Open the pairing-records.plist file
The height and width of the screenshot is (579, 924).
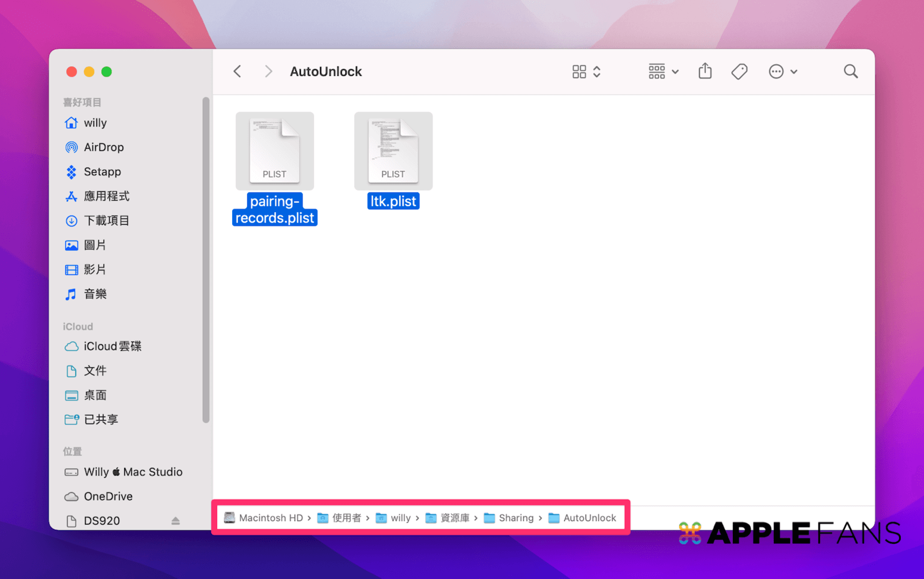(x=275, y=150)
